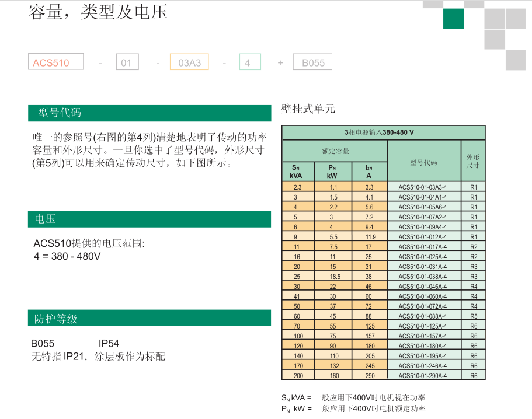Click the paragraph starting 唯一的参照号
This screenshot has height=419, width=532.
(149, 150)
